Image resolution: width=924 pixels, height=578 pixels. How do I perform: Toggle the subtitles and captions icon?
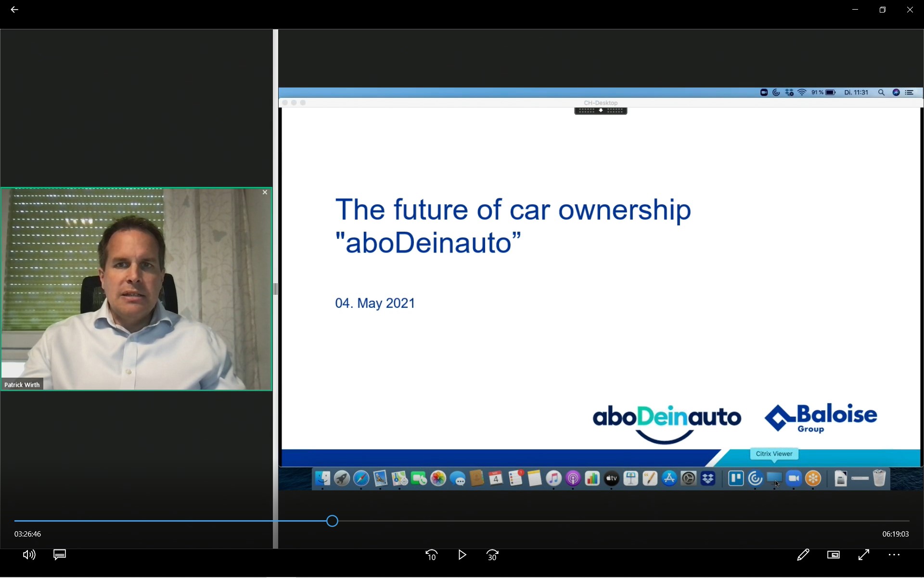[x=60, y=555]
